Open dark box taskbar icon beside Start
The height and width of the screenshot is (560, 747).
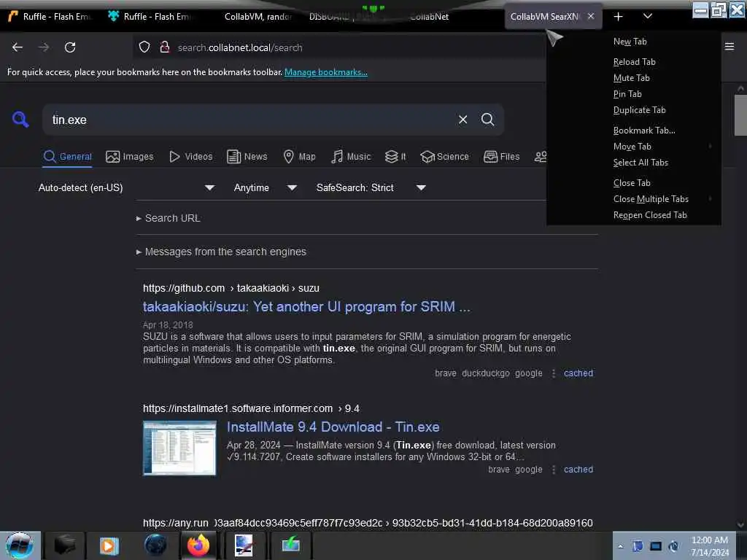65,545
